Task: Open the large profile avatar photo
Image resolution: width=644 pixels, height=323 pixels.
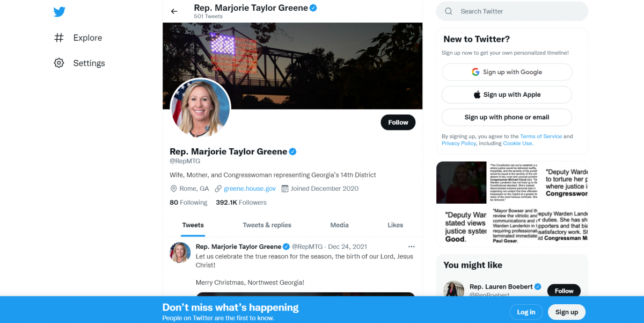Action: tap(200, 109)
